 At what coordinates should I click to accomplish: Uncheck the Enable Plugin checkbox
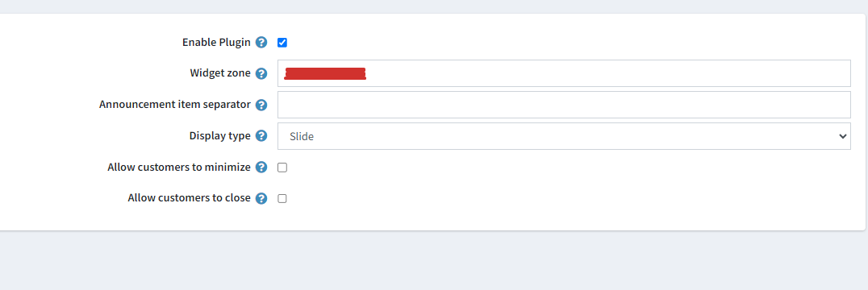tap(282, 43)
